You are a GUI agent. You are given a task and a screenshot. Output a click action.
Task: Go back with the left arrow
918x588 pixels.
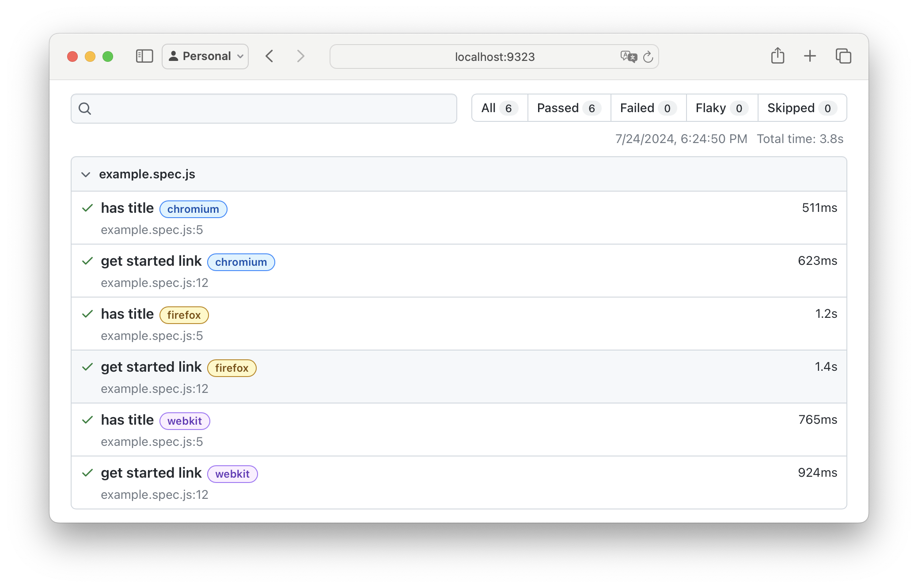tap(269, 56)
